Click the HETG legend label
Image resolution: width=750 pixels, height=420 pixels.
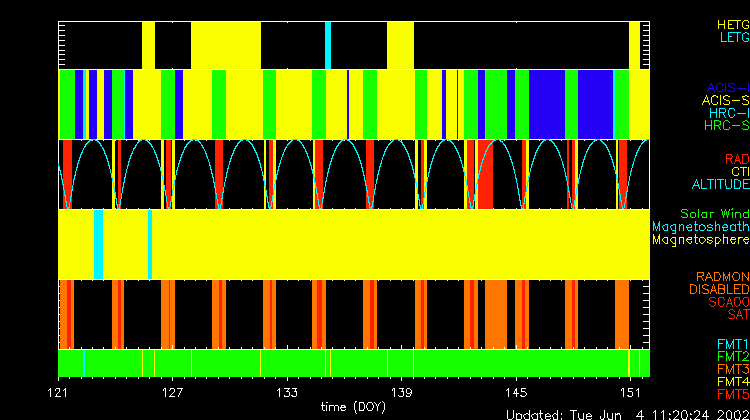click(x=732, y=23)
